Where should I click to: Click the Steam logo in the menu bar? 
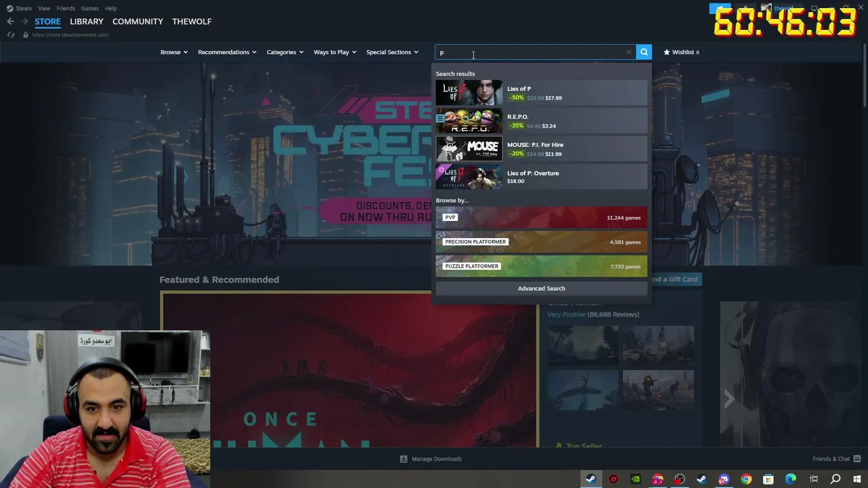(9, 8)
